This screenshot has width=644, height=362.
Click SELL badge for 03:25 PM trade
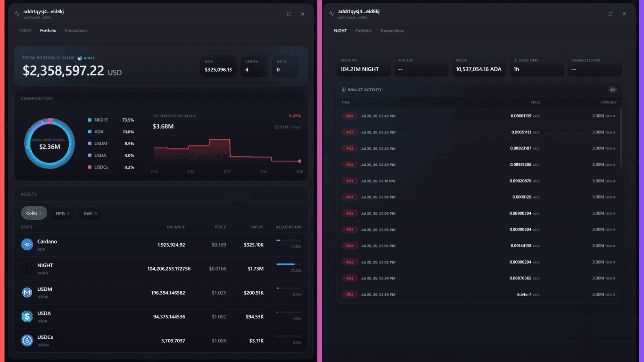(x=350, y=148)
